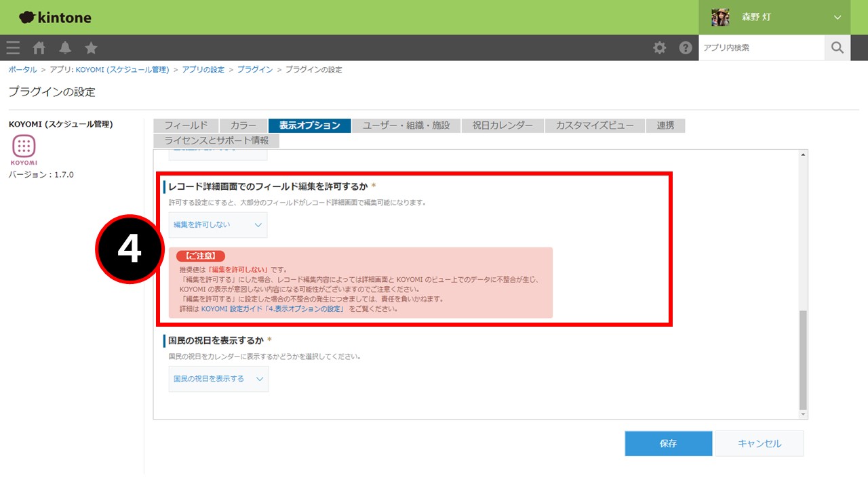Open notifications bell icon
This screenshot has width=868, height=488.
coord(65,47)
